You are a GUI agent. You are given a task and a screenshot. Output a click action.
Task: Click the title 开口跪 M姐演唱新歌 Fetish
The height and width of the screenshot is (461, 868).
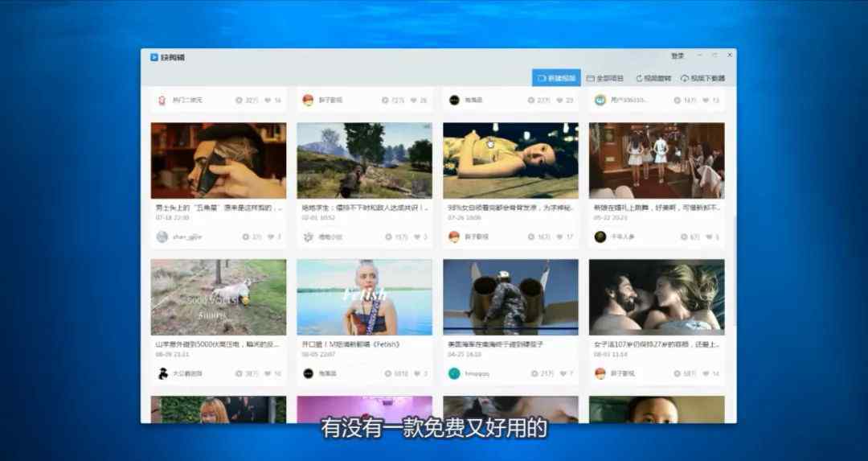click(x=350, y=344)
